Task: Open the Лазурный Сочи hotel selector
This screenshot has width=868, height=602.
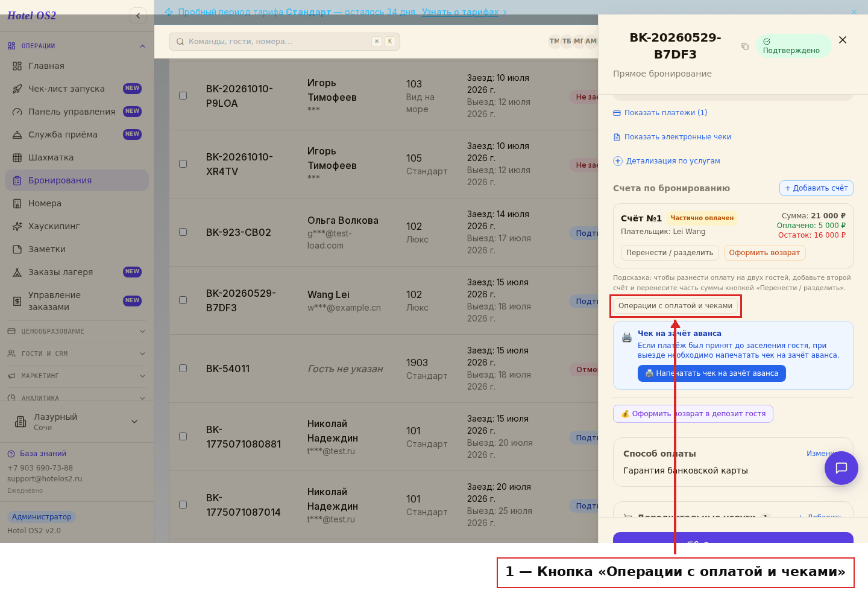Action: click(x=77, y=422)
